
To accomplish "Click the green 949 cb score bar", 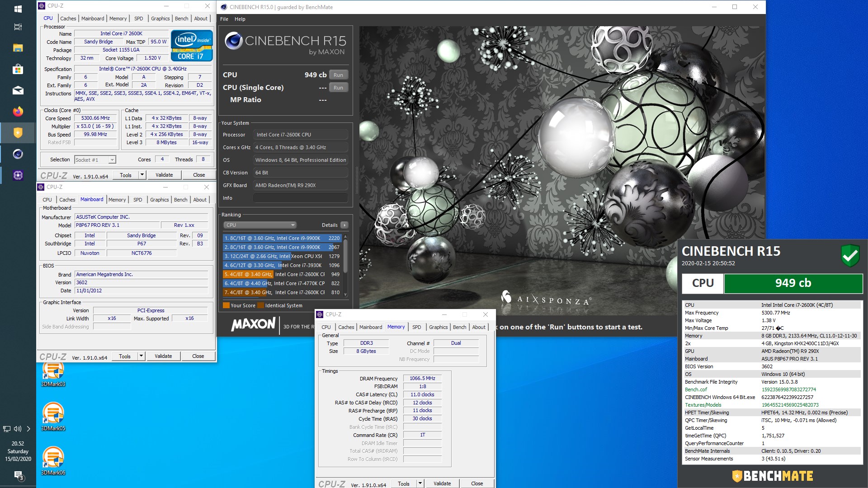I will coord(793,283).
